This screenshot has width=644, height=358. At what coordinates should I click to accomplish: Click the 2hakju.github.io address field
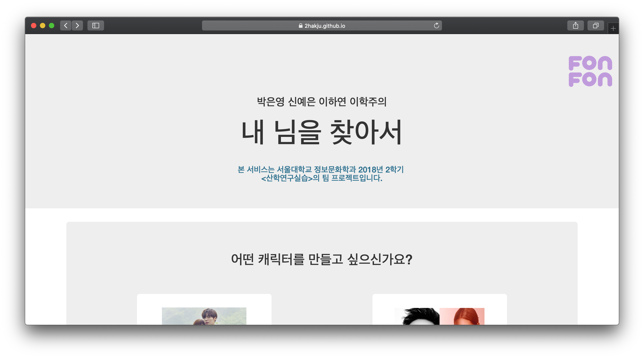click(x=324, y=26)
